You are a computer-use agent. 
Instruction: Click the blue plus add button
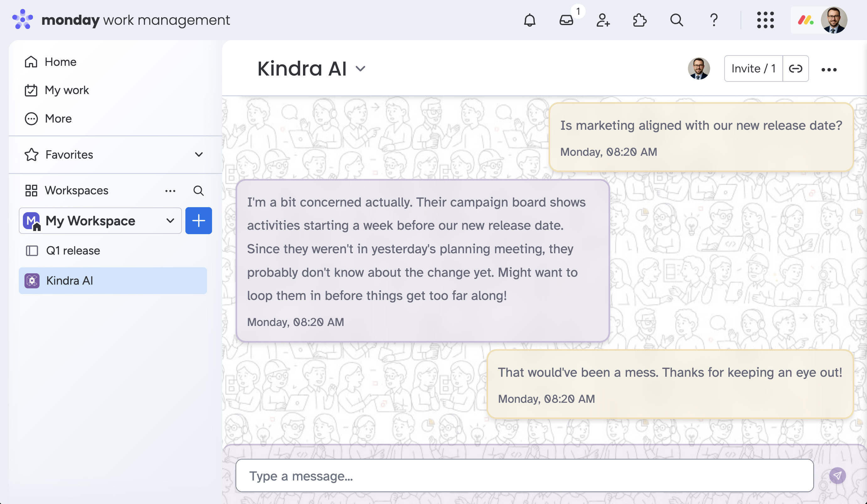pyautogui.click(x=199, y=221)
